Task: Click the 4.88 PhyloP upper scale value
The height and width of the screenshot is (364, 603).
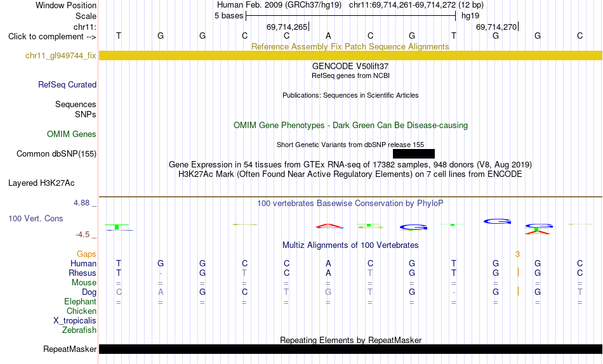Action: tap(82, 203)
